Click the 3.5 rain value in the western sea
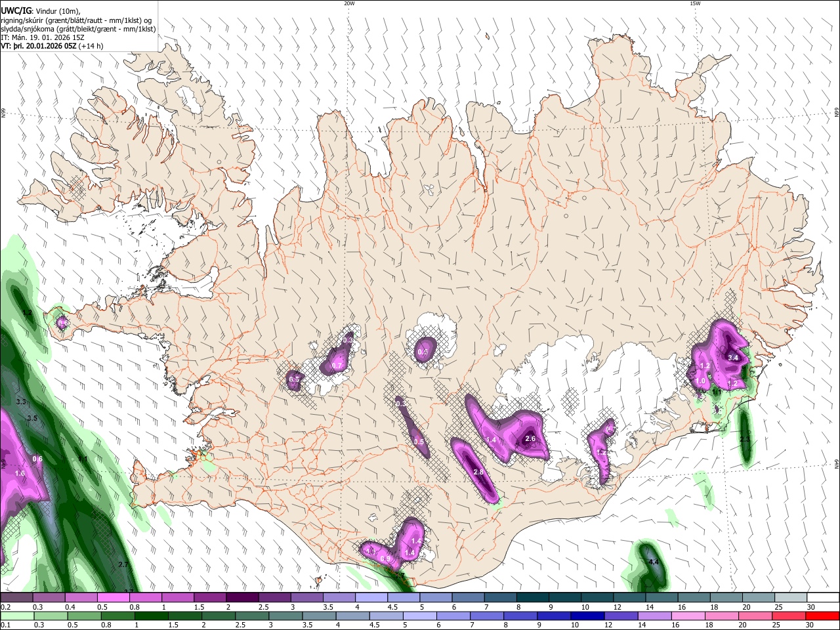The image size is (840, 630). (33, 417)
